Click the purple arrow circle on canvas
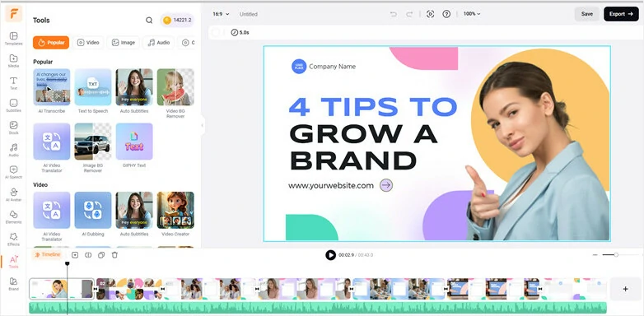Viewport: 644px width, 316px height. (386, 185)
